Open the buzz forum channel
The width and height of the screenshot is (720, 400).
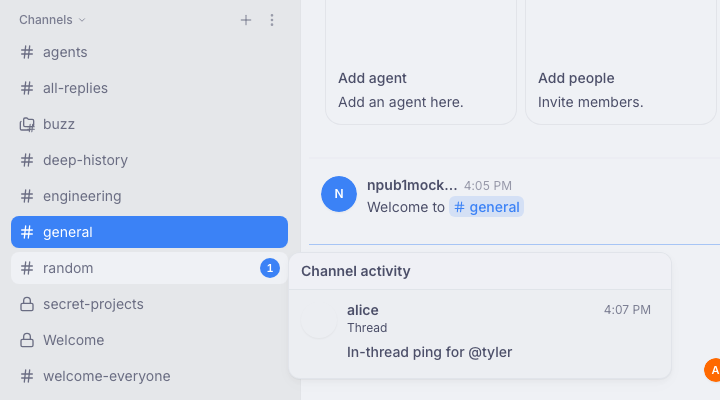coord(149,124)
